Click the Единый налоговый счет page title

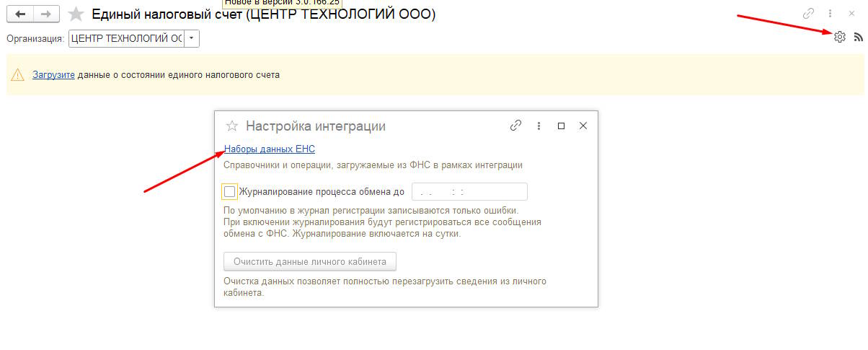(264, 14)
